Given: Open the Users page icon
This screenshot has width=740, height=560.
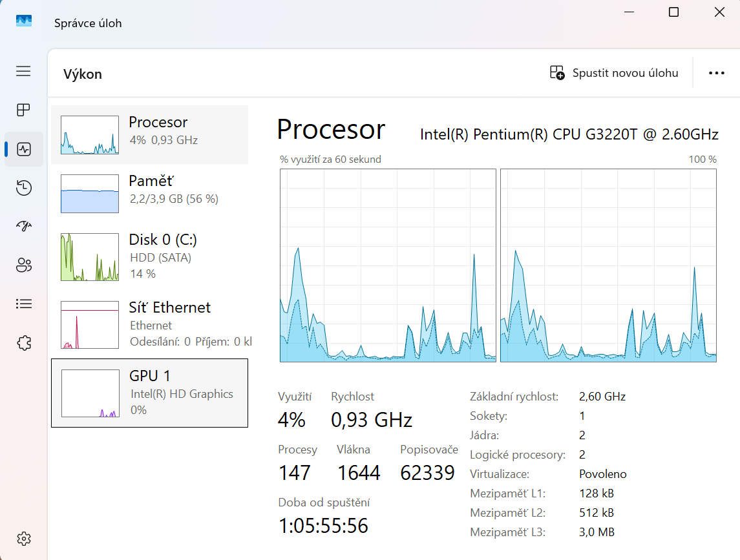Looking at the screenshot, I should 23,265.
